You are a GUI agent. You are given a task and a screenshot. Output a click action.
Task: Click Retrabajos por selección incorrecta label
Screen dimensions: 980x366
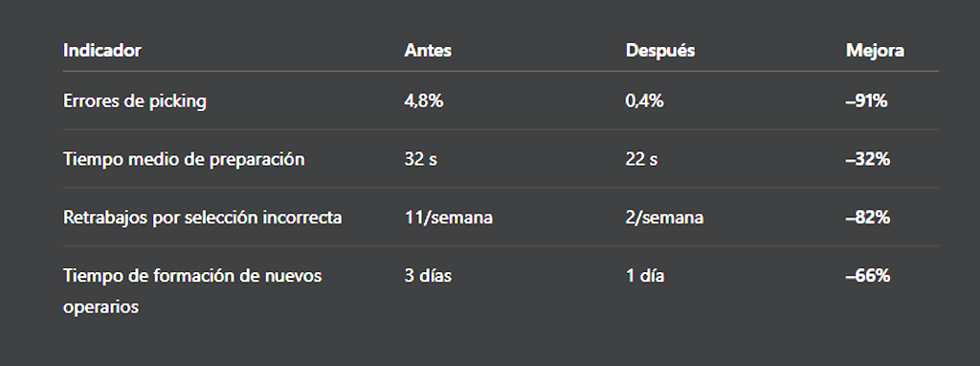[x=203, y=217]
